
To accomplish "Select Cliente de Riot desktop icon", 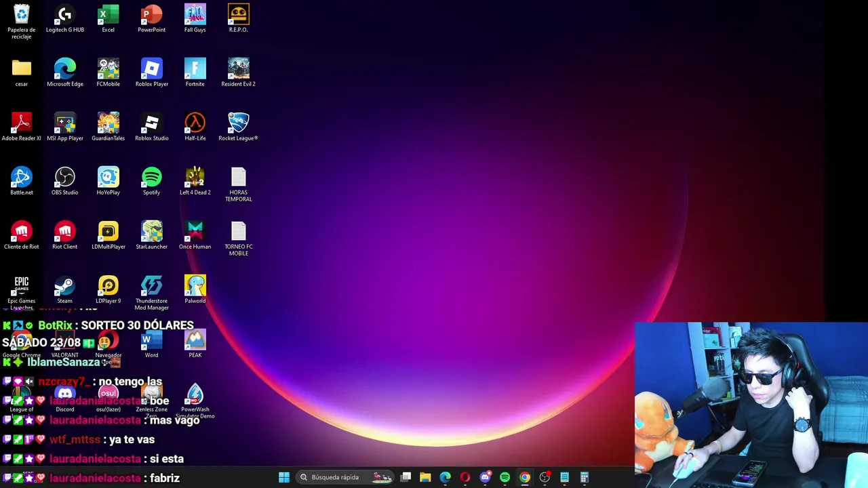I will tap(22, 236).
